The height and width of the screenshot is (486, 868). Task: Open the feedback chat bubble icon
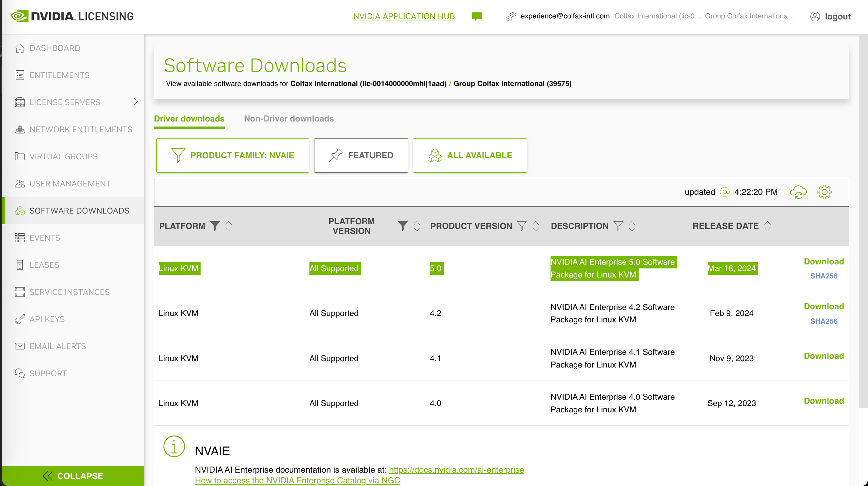(x=477, y=16)
